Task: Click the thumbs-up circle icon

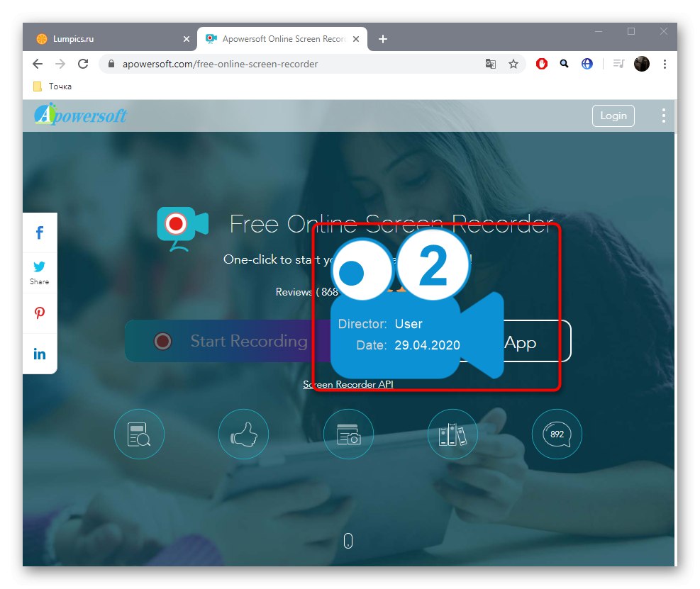Action: tap(244, 434)
